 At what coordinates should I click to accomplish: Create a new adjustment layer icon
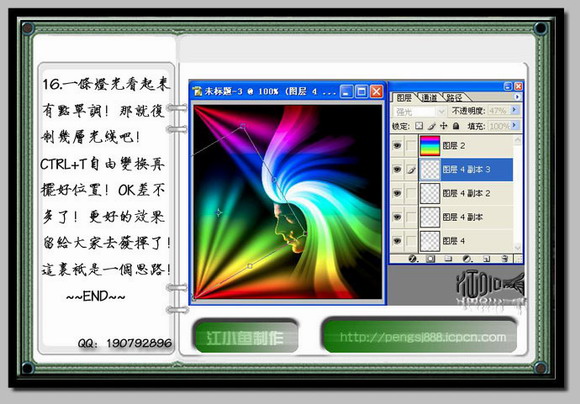[468, 259]
